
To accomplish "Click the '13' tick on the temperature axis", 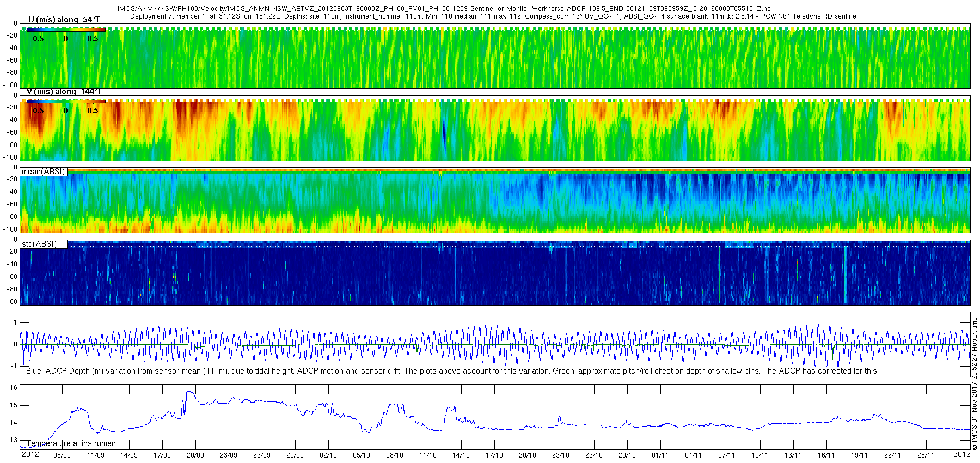I will tap(14, 440).
